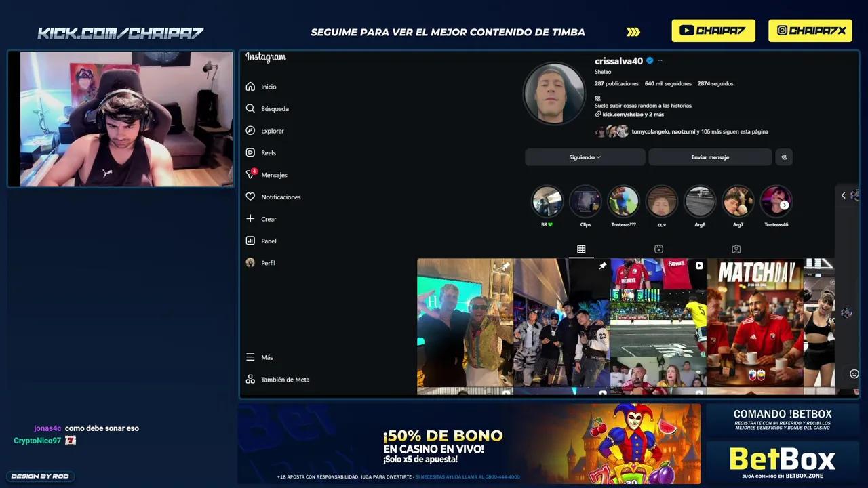Screen dimensions: 868x488
Task: Open Mensajes with the unread badge
Action: (267, 175)
